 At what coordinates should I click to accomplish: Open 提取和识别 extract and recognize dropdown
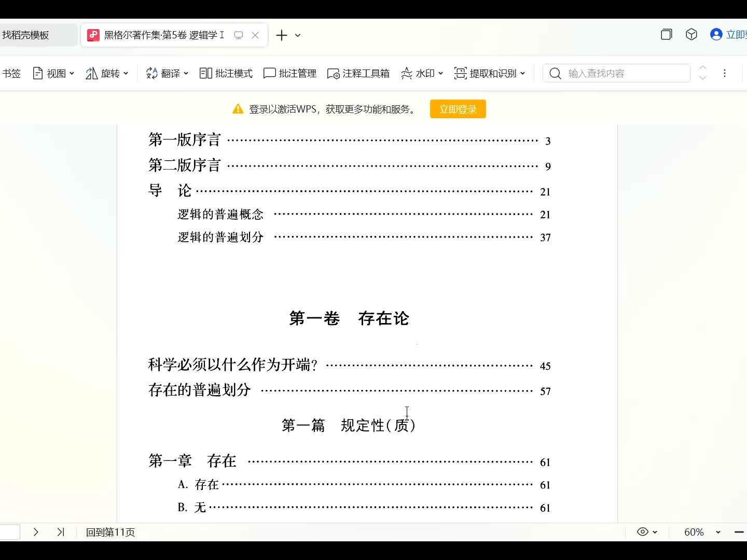pyautogui.click(x=490, y=74)
